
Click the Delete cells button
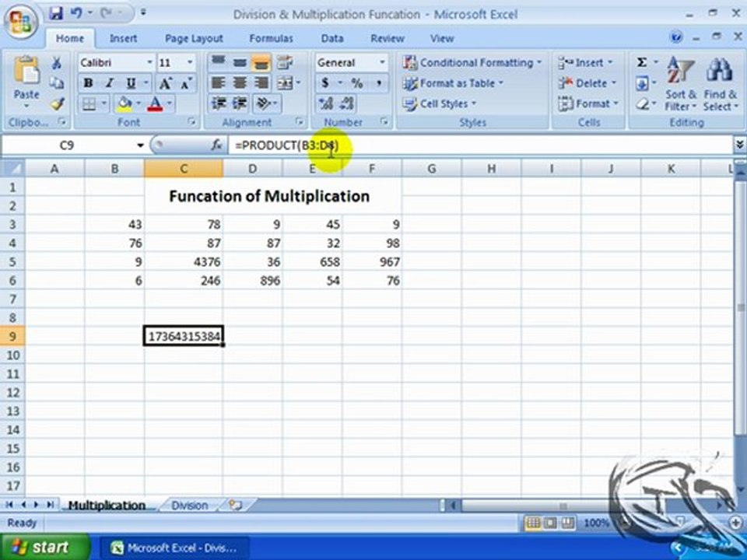point(587,83)
